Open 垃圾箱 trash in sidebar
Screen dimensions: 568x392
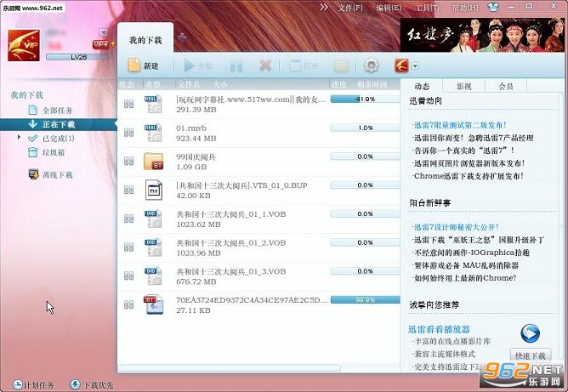47,152
